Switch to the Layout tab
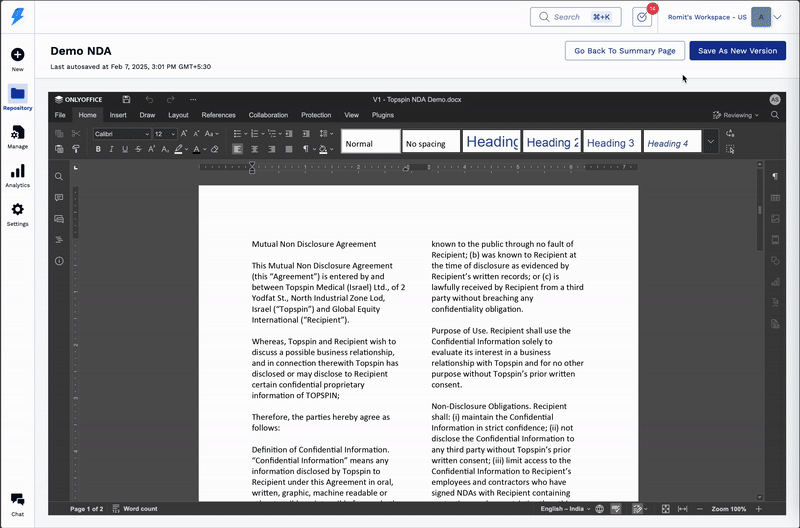Image resolution: width=800 pixels, height=528 pixels. [x=178, y=115]
